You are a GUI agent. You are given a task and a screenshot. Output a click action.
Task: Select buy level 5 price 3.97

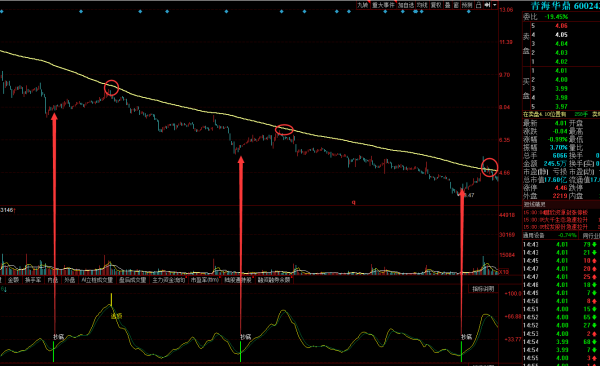561,107
